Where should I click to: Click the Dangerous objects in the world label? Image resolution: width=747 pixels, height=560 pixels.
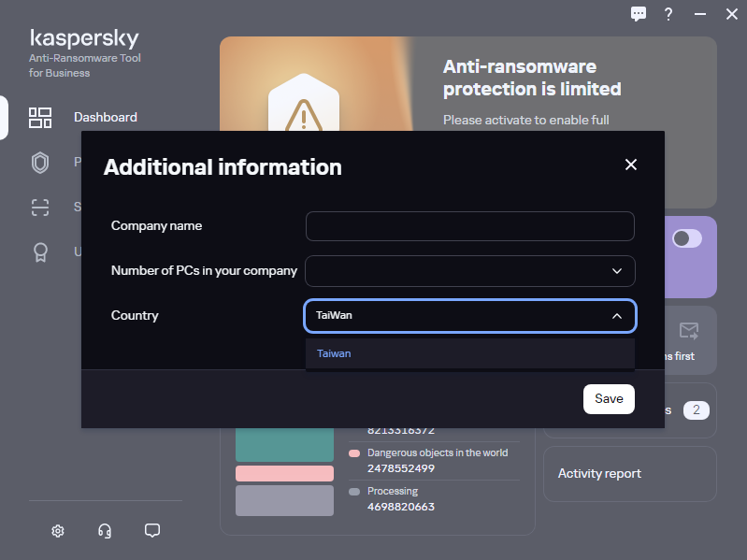pos(438,452)
